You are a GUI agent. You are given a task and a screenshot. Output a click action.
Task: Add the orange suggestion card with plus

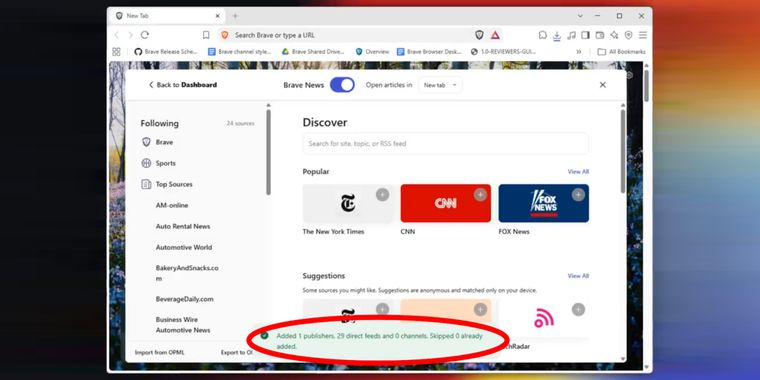tap(480, 309)
